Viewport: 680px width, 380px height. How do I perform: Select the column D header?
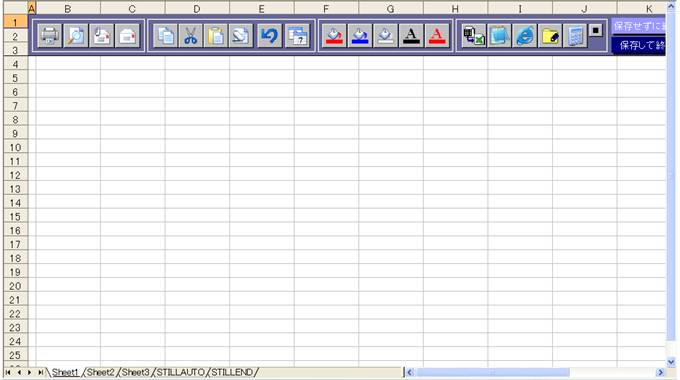click(x=197, y=9)
